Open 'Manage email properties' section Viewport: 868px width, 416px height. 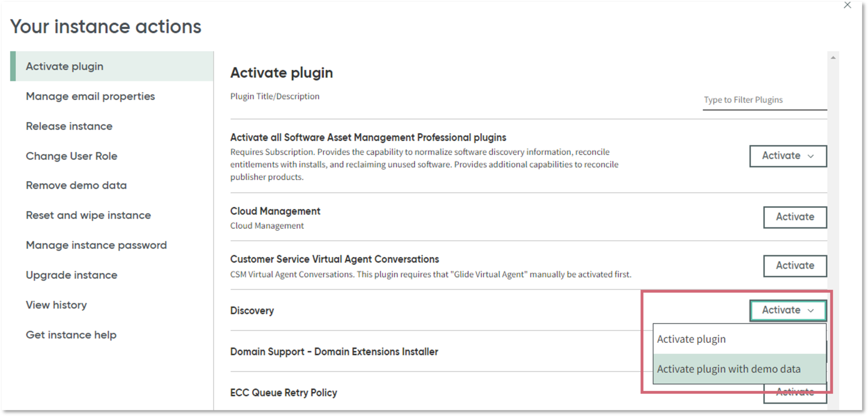[90, 96]
